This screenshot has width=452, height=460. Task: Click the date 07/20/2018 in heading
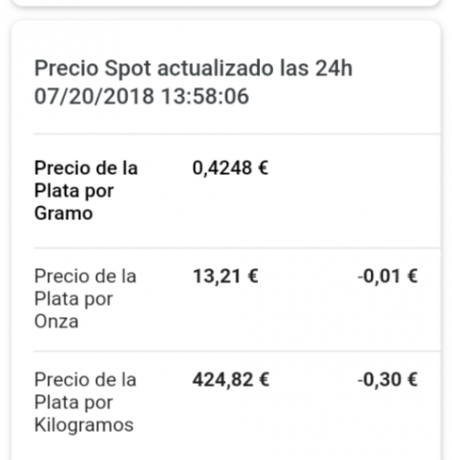pyautogui.click(x=94, y=97)
